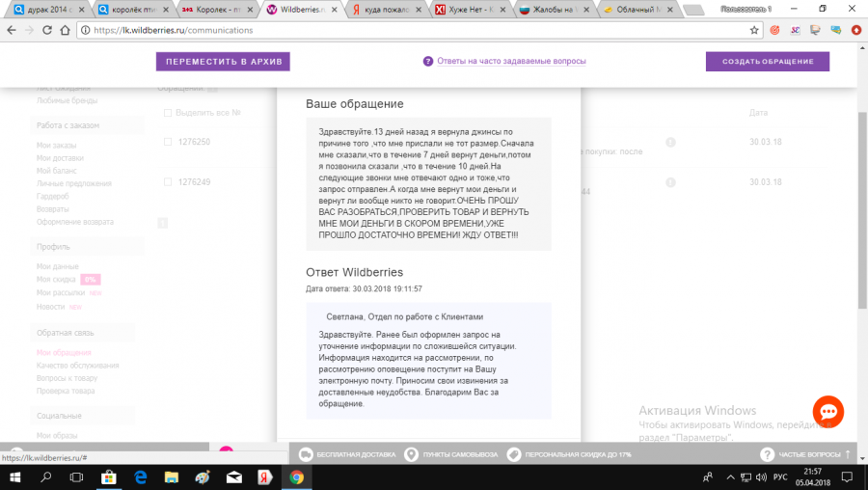Open the browser Home page icon
This screenshot has width=868, height=490.
coord(65,30)
